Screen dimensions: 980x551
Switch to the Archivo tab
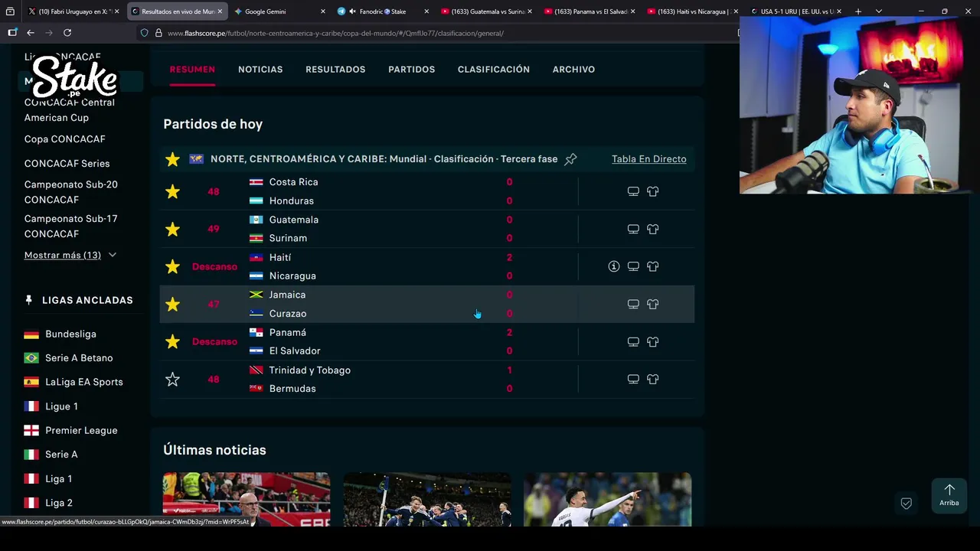(573, 70)
